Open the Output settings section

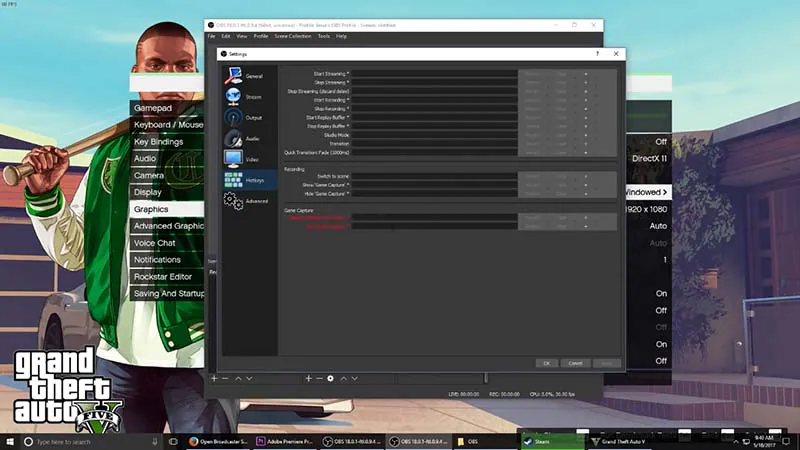pos(249,117)
